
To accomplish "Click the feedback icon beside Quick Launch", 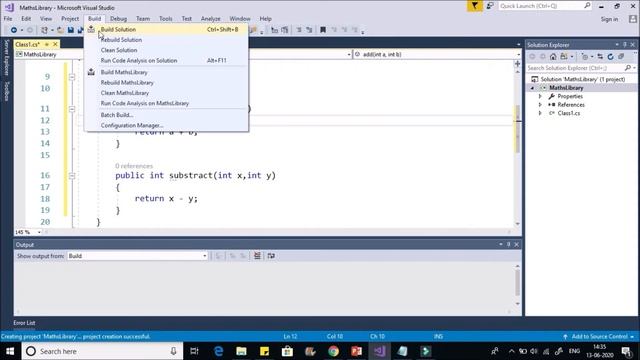I will pos(490,6).
